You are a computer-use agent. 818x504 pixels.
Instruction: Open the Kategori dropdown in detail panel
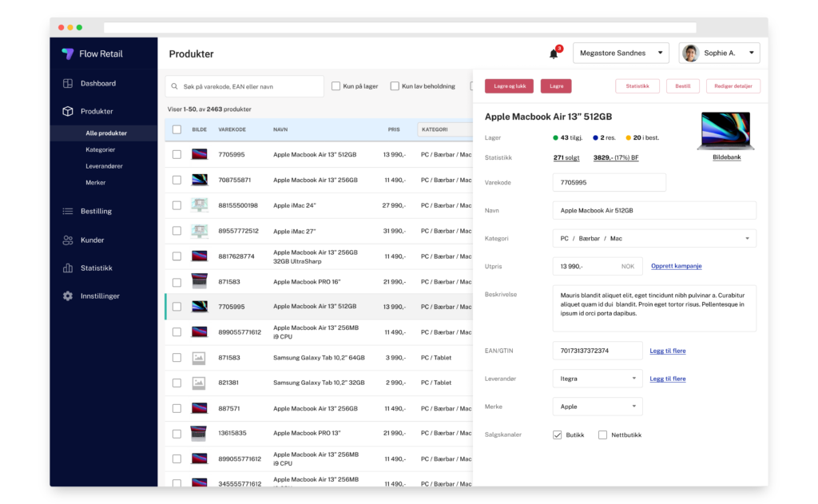[654, 239]
